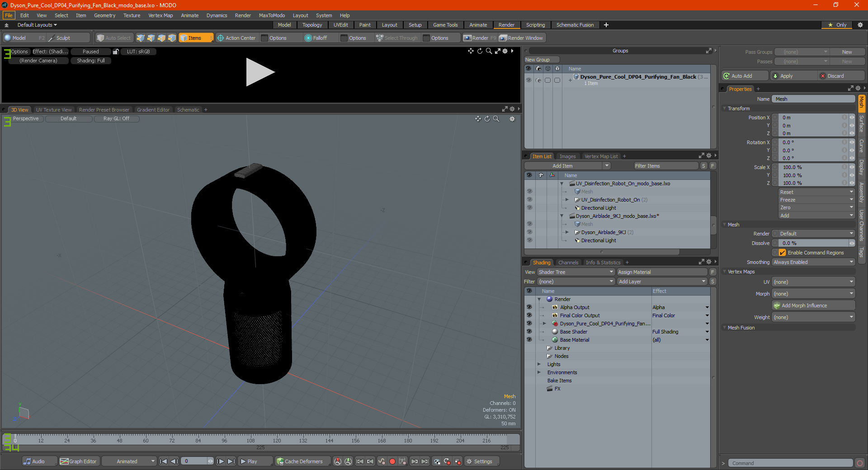Viewport: 868px width, 470px height.
Task: Toggle Action Center Options checkbox
Action: tap(265, 38)
